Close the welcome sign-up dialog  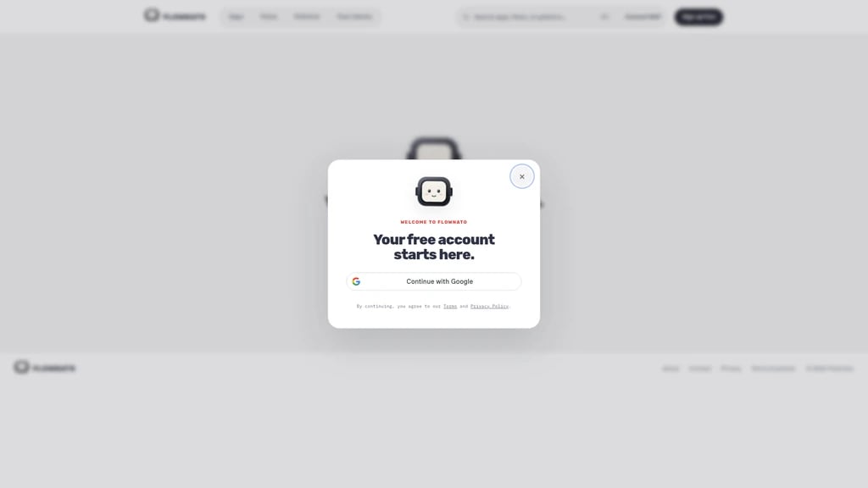[521, 176]
